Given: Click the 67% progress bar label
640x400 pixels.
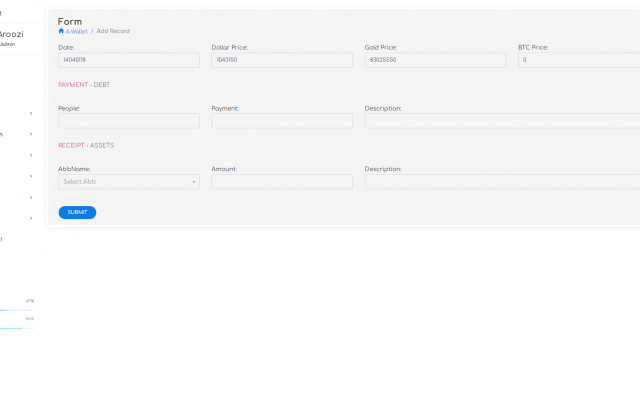Looking at the screenshot, I should point(30,301).
